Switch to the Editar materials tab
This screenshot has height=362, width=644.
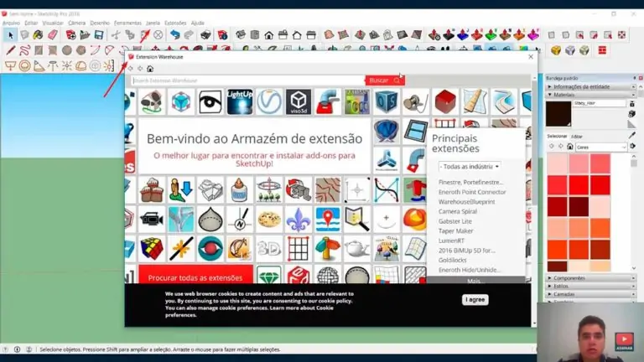pyautogui.click(x=577, y=136)
